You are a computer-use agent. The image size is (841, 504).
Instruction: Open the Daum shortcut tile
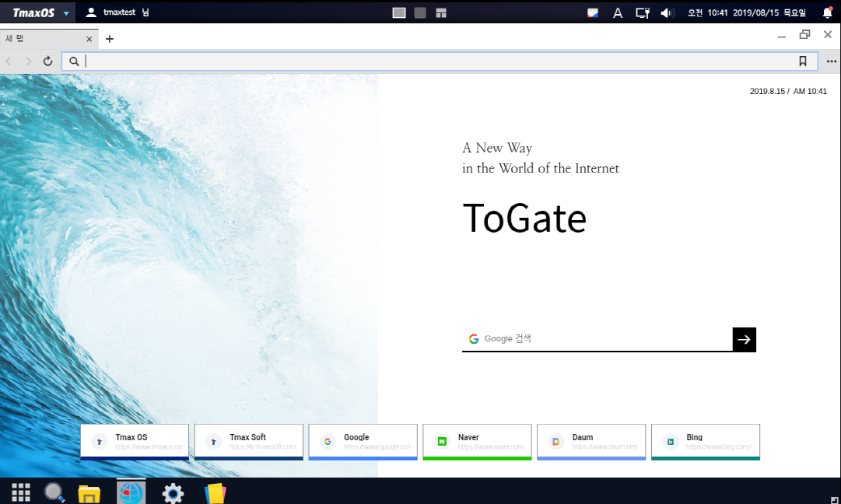tap(591, 441)
